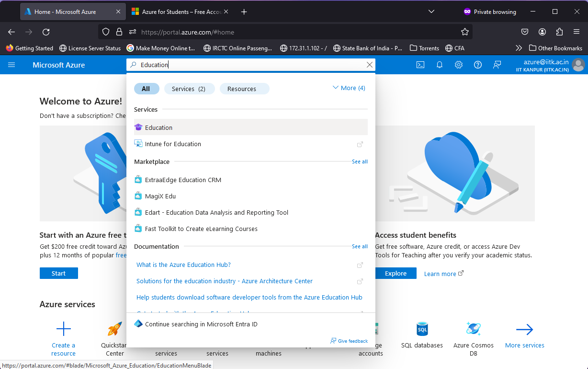Select Education service from results
The width and height of the screenshot is (588, 369).
(x=158, y=127)
